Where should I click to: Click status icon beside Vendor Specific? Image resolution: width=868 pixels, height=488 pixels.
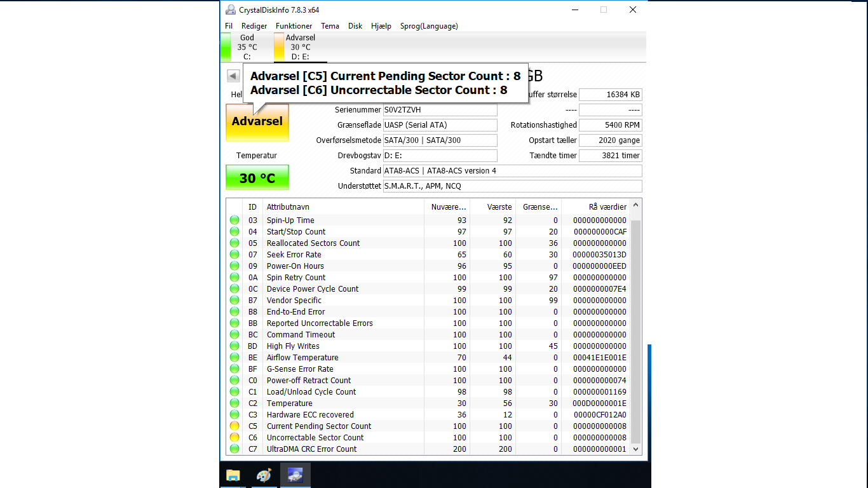[x=234, y=301]
